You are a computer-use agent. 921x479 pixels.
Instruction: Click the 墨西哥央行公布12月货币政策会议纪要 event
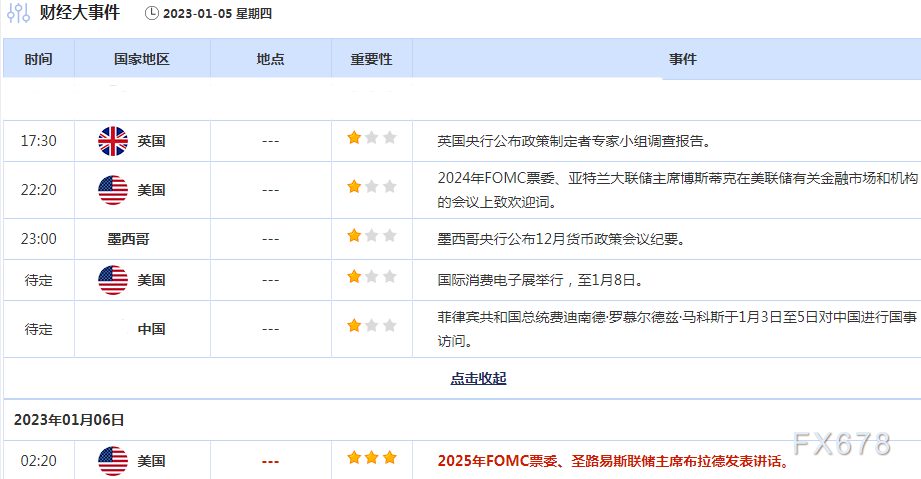pyautogui.click(x=562, y=239)
